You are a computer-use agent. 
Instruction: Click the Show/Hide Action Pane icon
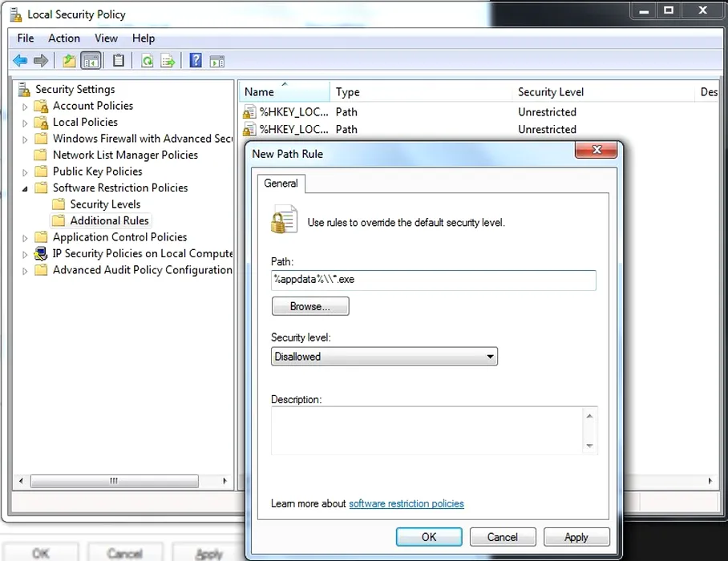coord(216,61)
